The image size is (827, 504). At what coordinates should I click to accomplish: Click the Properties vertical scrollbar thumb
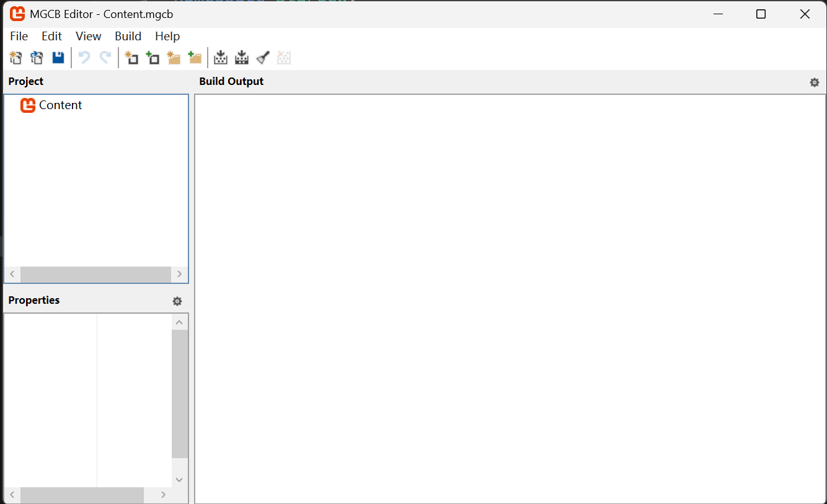click(x=179, y=394)
